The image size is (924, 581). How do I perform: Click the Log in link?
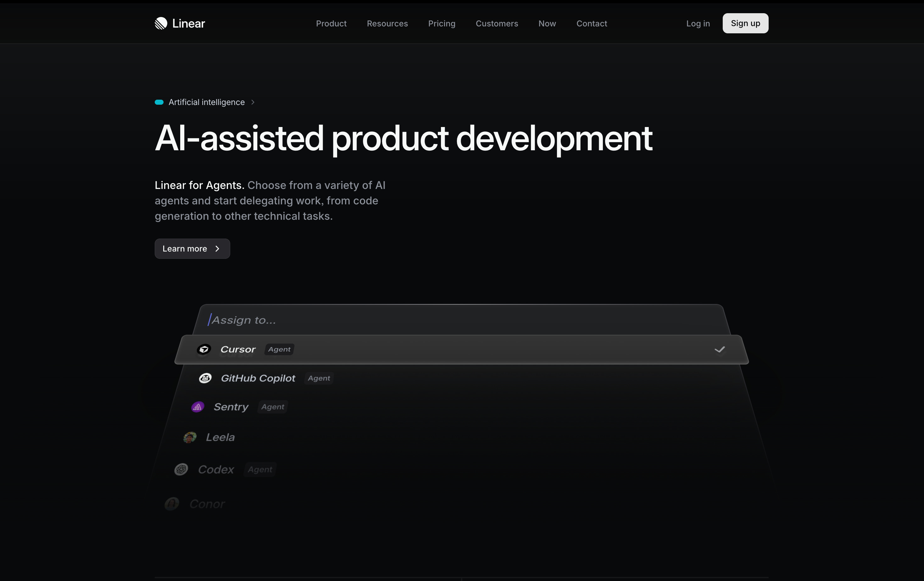tap(698, 24)
